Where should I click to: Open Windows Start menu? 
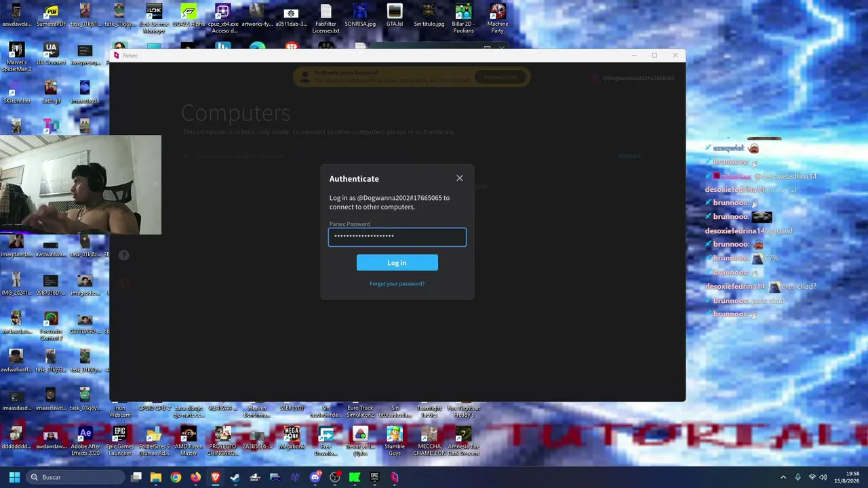(x=14, y=477)
